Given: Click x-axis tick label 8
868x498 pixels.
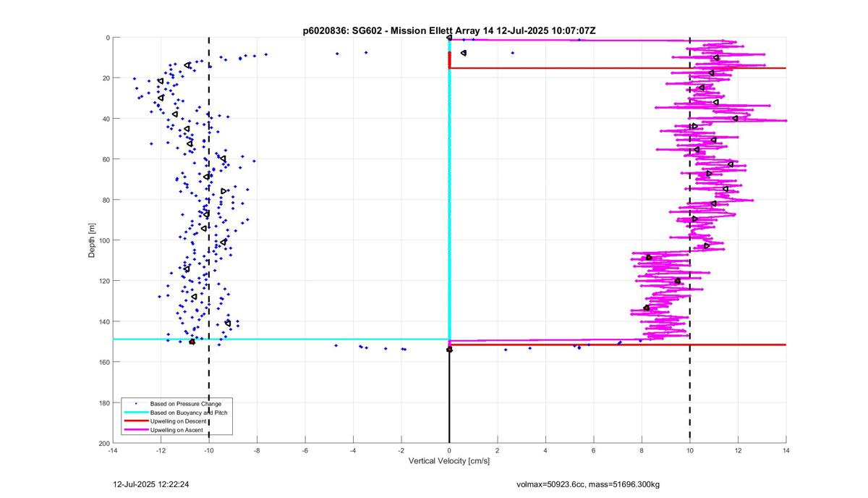Looking at the screenshot, I should (642, 450).
